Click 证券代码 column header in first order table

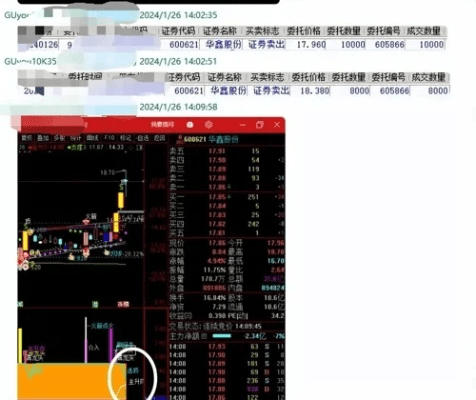coord(178,31)
